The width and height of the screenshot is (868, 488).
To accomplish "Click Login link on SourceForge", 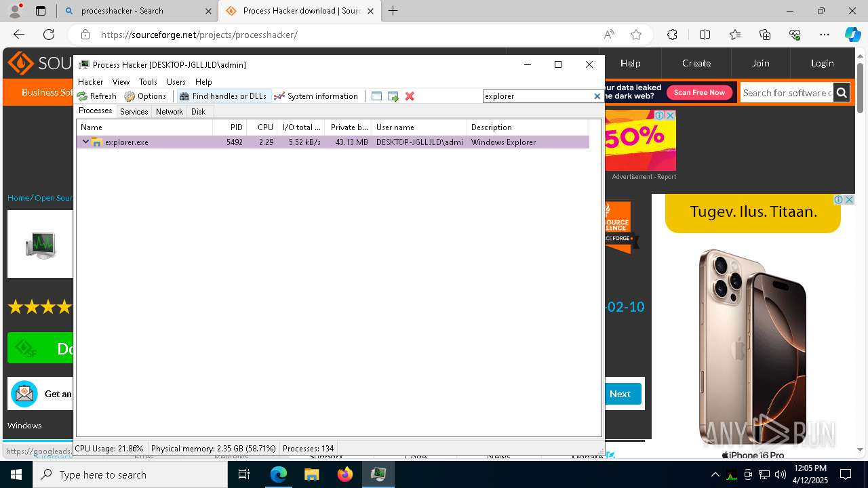I will (x=822, y=63).
